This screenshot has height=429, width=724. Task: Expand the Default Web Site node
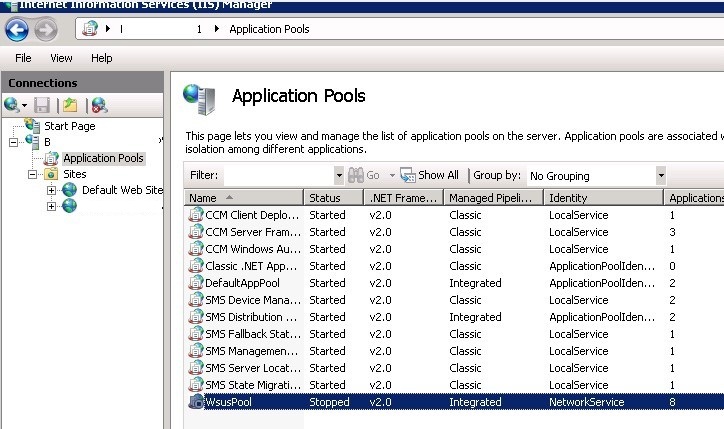point(51,190)
